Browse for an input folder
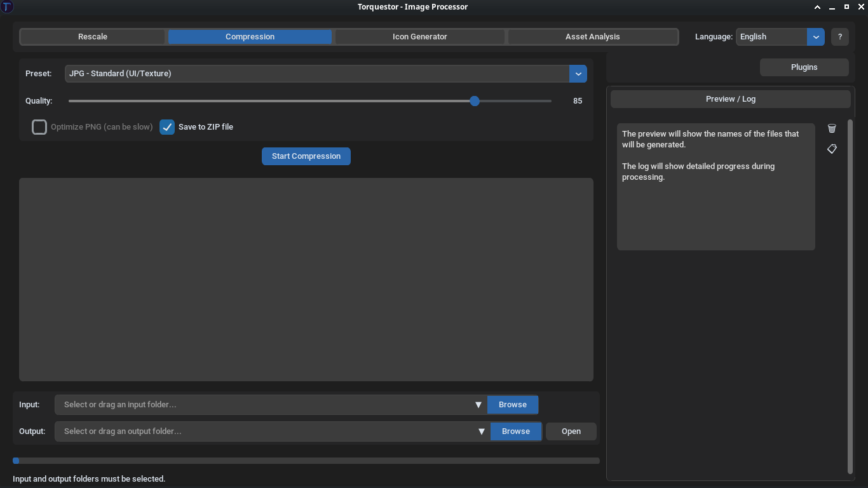Screen dimensions: 868x488 tap(512, 404)
